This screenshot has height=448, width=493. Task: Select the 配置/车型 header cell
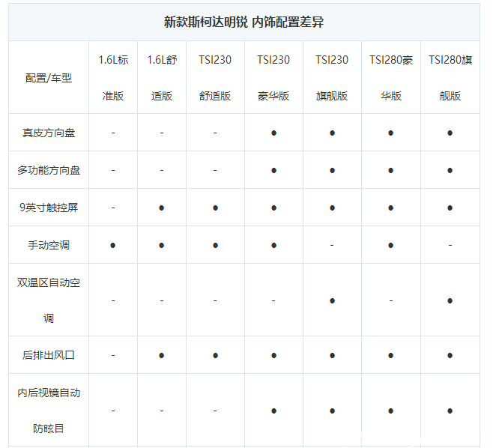click(49, 78)
